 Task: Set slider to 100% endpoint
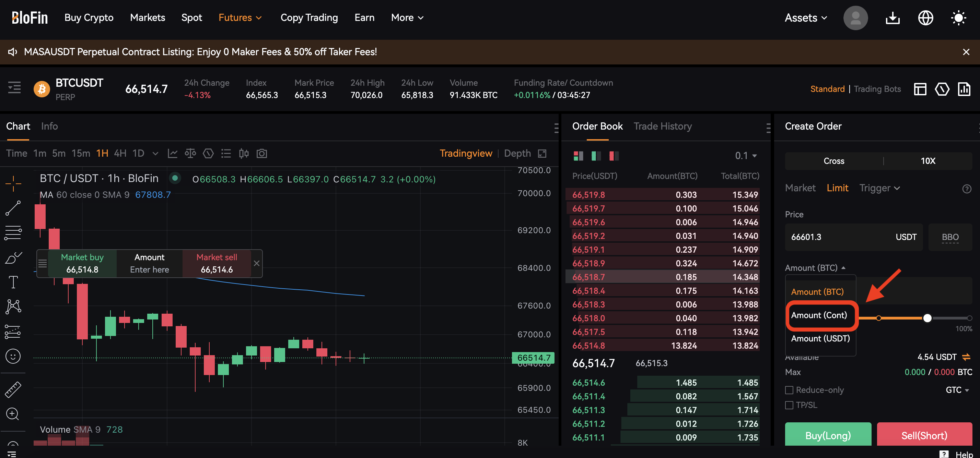(969, 318)
